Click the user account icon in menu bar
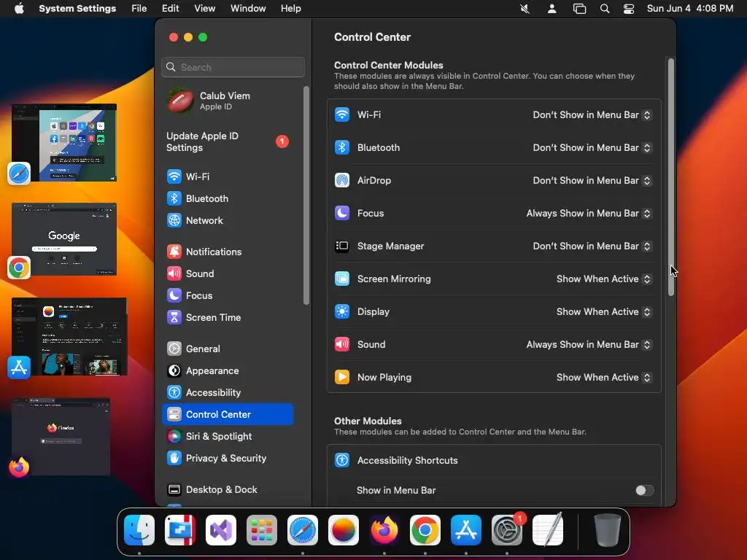The width and height of the screenshot is (747, 560). (551, 9)
